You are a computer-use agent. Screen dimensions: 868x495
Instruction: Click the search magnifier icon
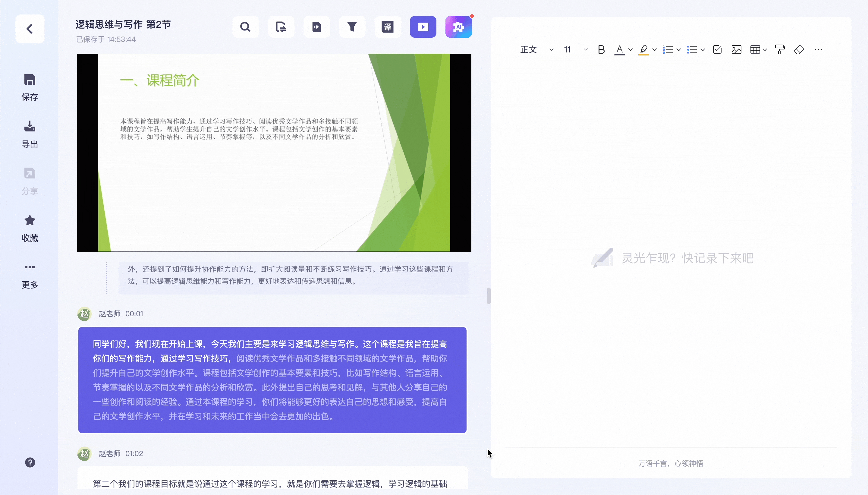(245, 27)
